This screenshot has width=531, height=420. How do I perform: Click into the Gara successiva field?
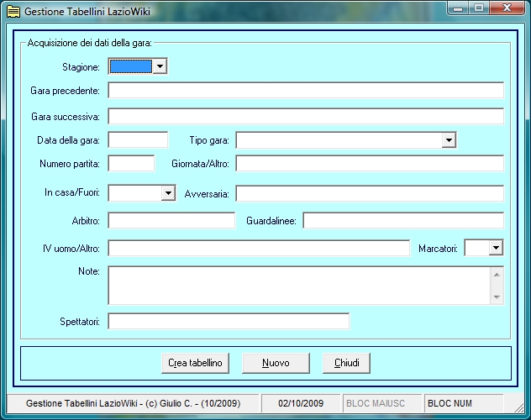pos(305,116)
